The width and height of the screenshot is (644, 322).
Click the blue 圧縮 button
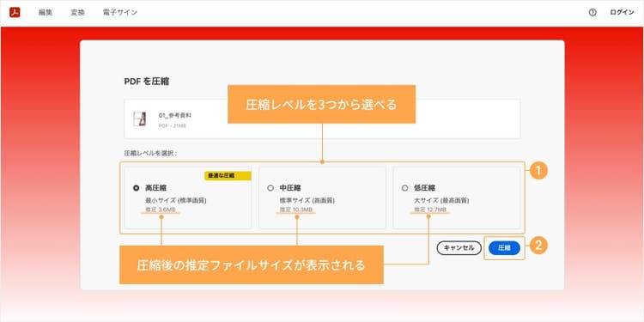504,247
